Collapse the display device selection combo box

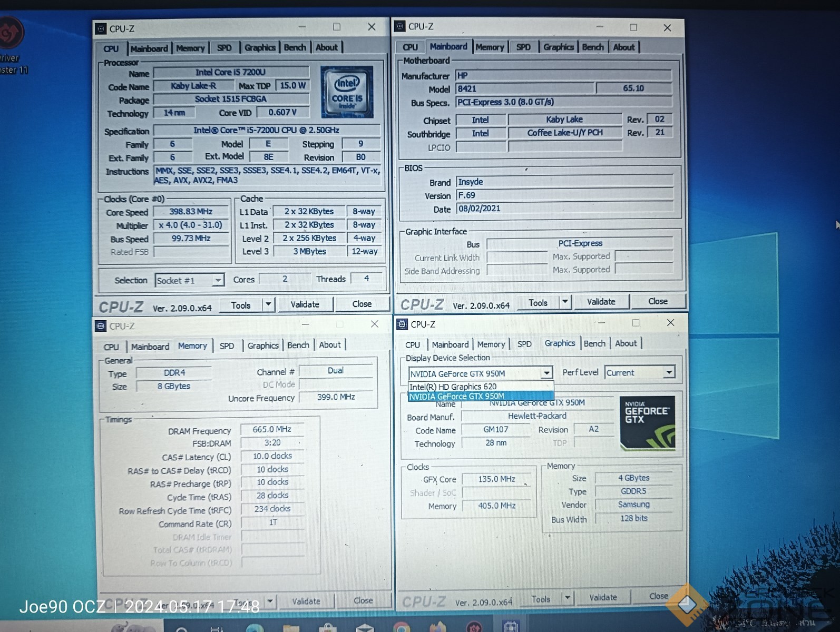(x=546, y=373)
